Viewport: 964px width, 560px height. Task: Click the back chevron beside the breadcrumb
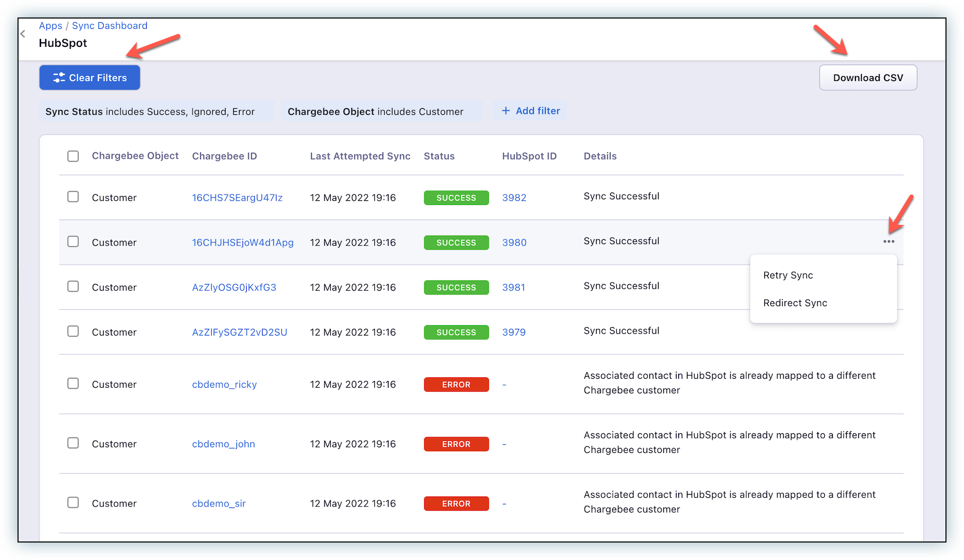[x=23, y=34]
